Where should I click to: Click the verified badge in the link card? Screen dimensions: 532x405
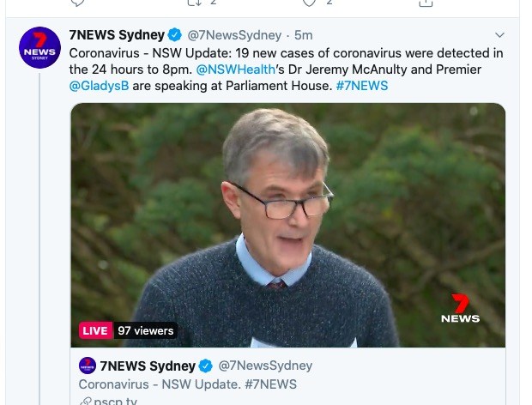(x=206, y=366)
